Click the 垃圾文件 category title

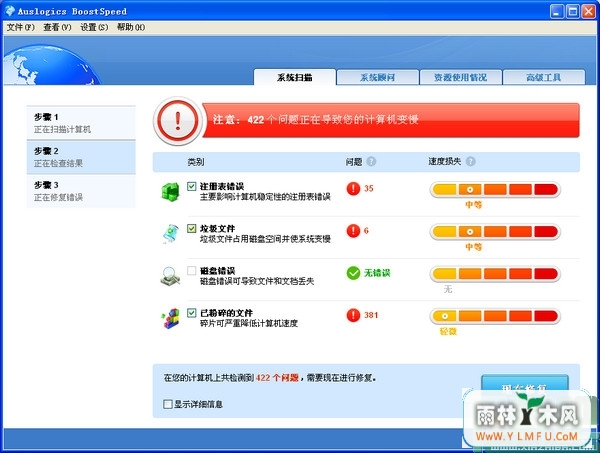pos(217,228)
